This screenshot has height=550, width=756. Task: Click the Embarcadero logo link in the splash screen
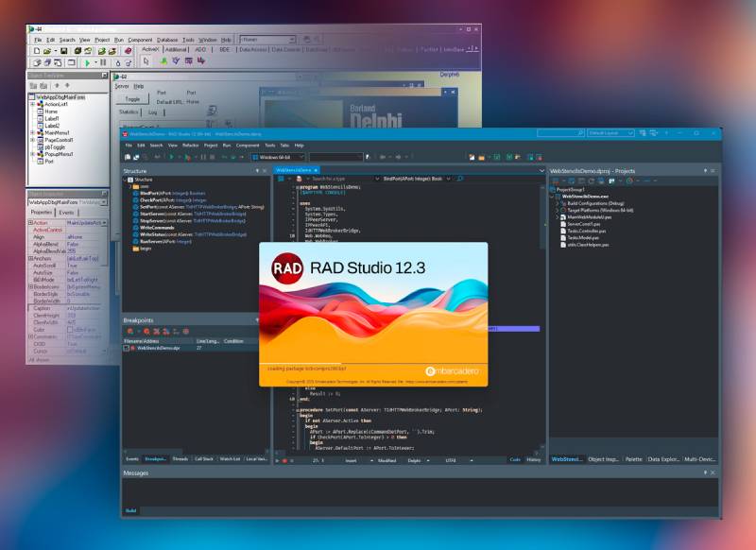click(453, 370)
